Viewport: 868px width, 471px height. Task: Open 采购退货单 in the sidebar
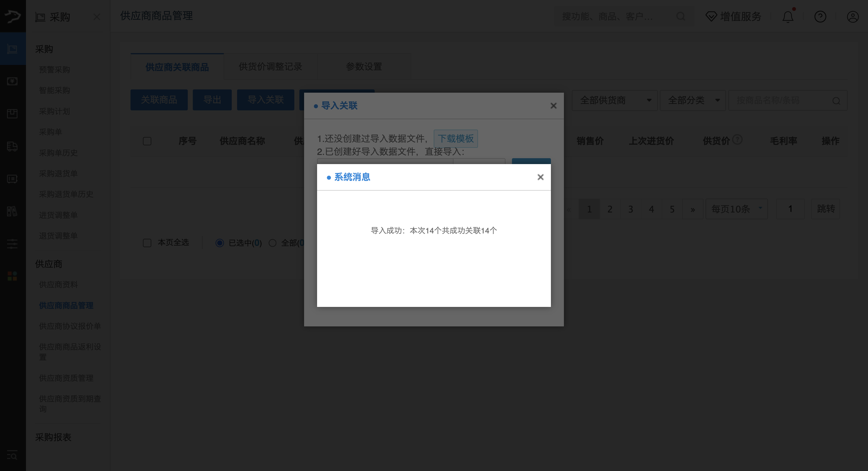tap(58, 174)
